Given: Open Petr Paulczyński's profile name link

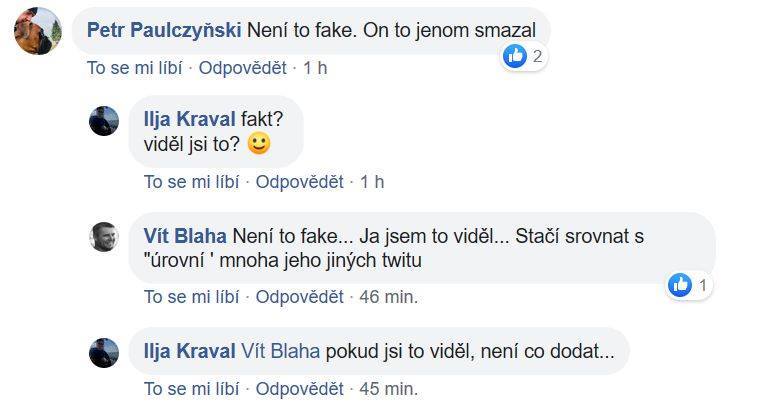Looking at the screenshot, I should (164, 29).
